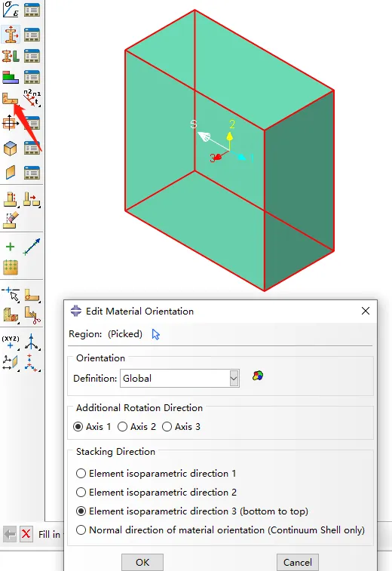The image size is (392, 571).
Task: Click the Partition Cell tool
Action: coord(11,315)
